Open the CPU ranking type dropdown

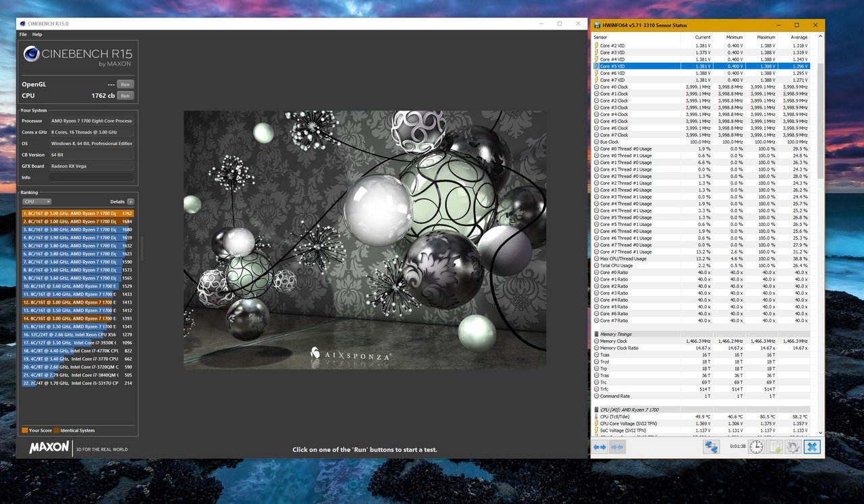[x=36, y=202]
